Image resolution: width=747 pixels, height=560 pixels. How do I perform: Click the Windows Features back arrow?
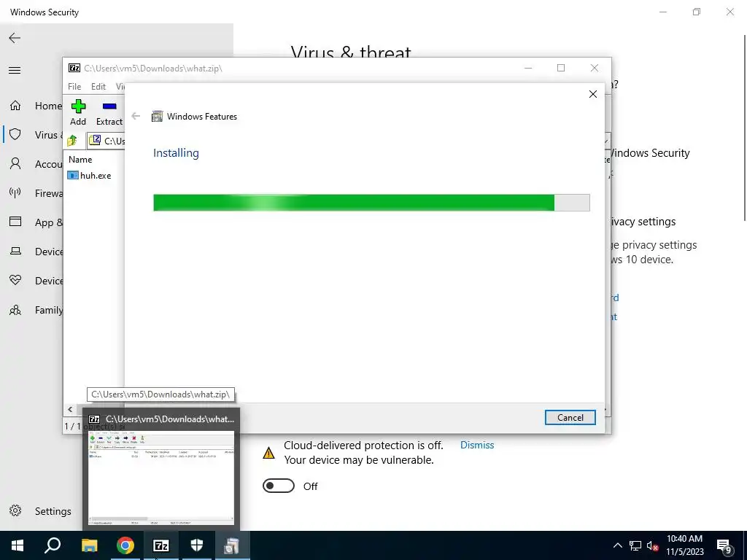[x=136, y=116]
